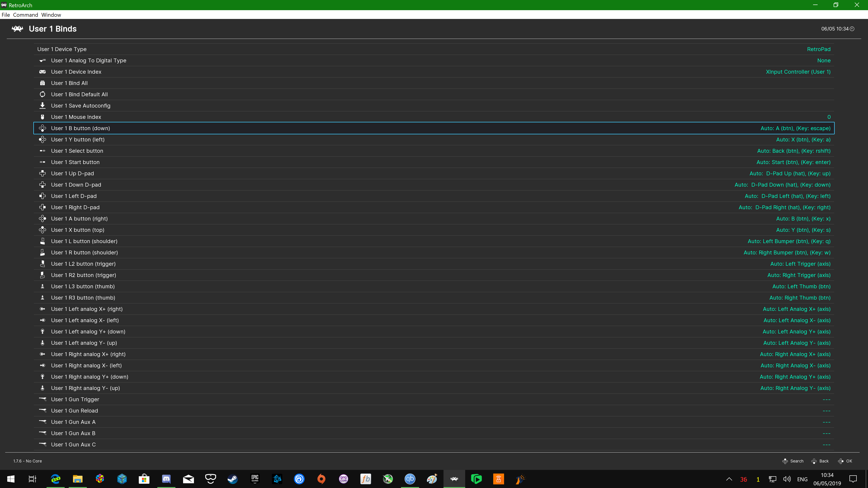
Task: Open the Window menu
Action: pos(51,15)
